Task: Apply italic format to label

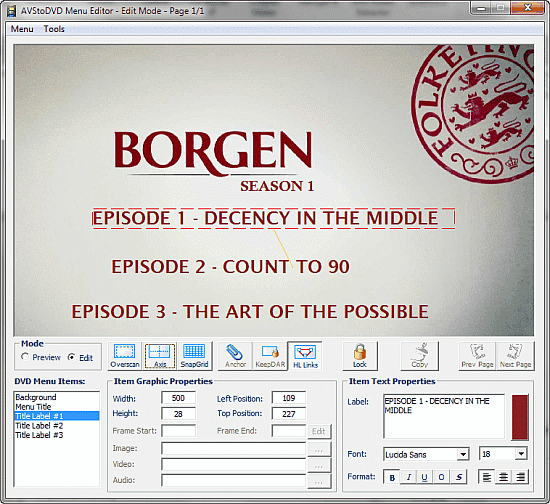Action: click(x=409, y=477)
